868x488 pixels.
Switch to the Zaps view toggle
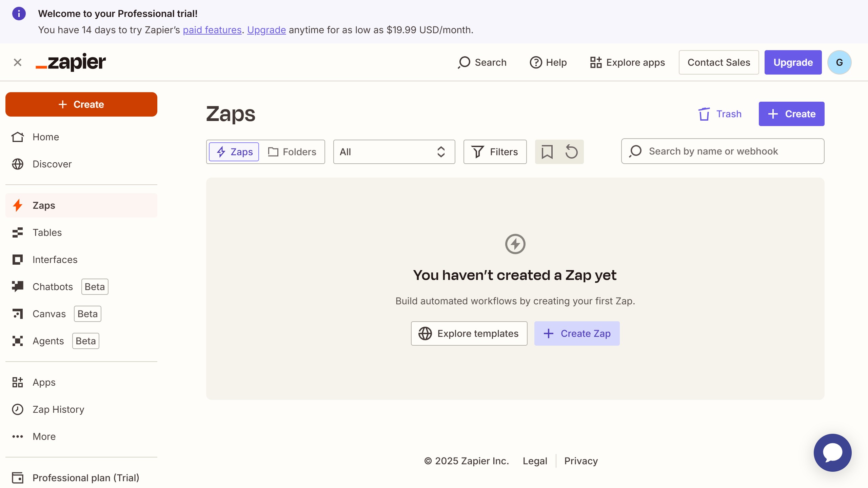click(x=234, y=152)
